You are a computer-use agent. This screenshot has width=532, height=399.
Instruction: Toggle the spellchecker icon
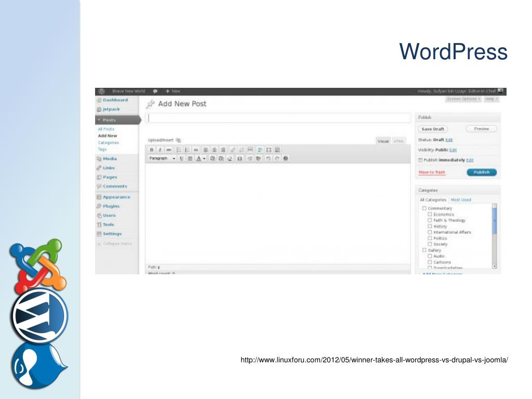tap(260, 150)
